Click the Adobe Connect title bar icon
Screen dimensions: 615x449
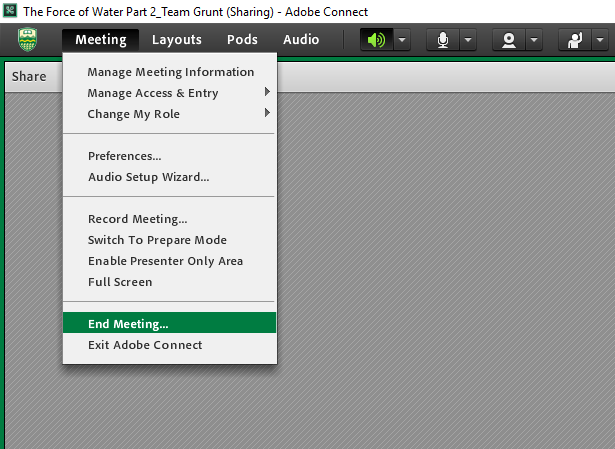point(10,11)
